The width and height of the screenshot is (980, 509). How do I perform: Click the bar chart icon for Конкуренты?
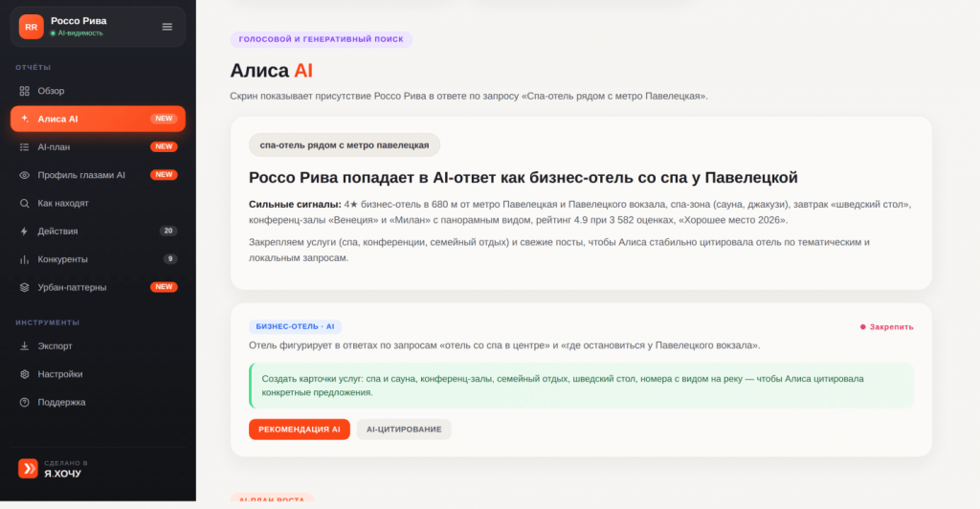pos(24,260)
